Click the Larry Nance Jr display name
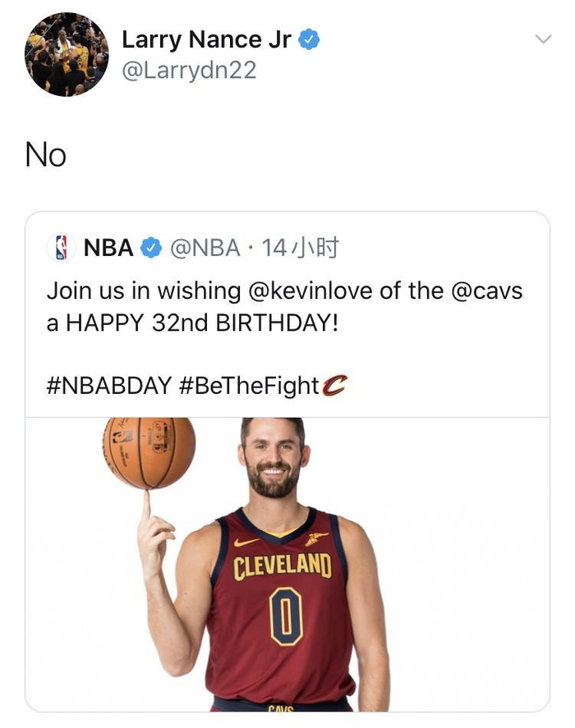The width and height of the screenshot is (575, 728). (206, 39)
